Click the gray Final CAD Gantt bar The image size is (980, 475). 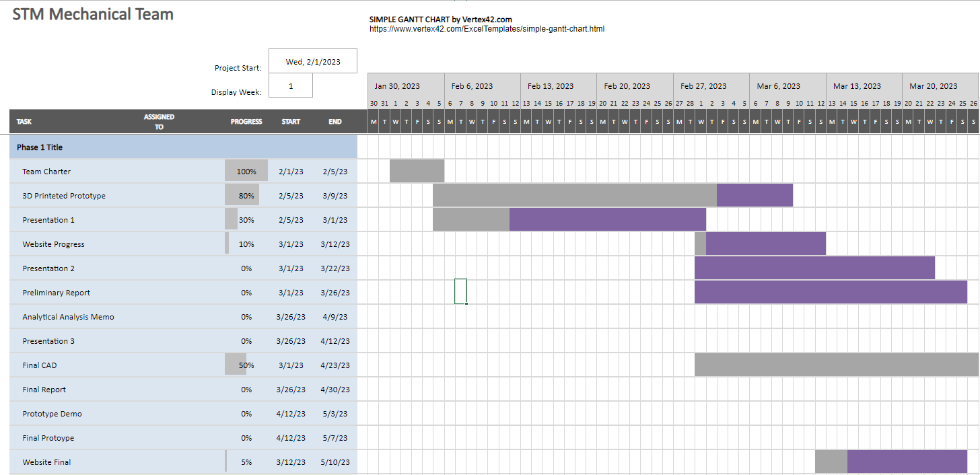pyautogui.click(x=836, y=365)
